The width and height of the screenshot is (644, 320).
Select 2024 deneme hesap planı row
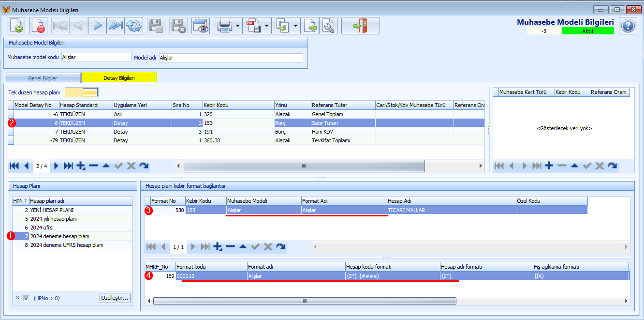[x=73, y=236]
